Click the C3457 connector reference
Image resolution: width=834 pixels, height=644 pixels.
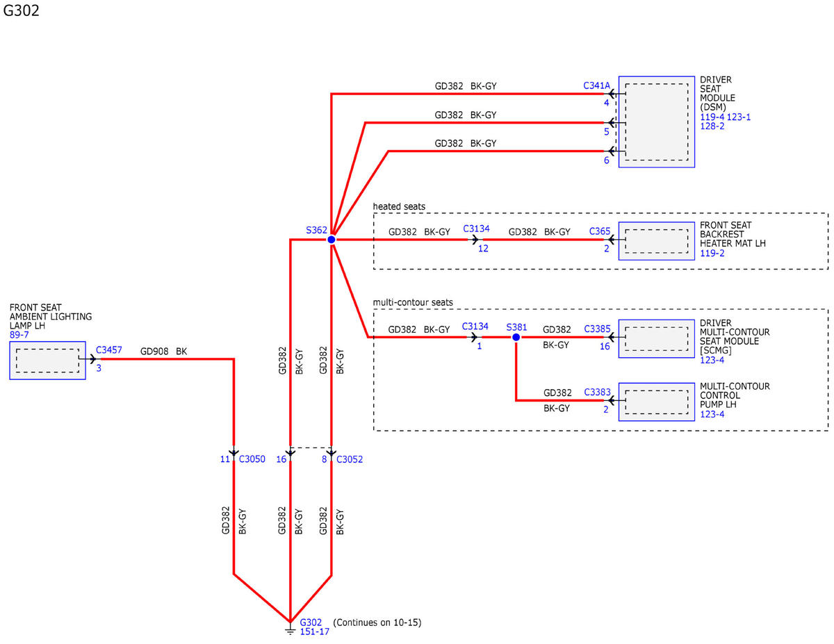(109, 350)
